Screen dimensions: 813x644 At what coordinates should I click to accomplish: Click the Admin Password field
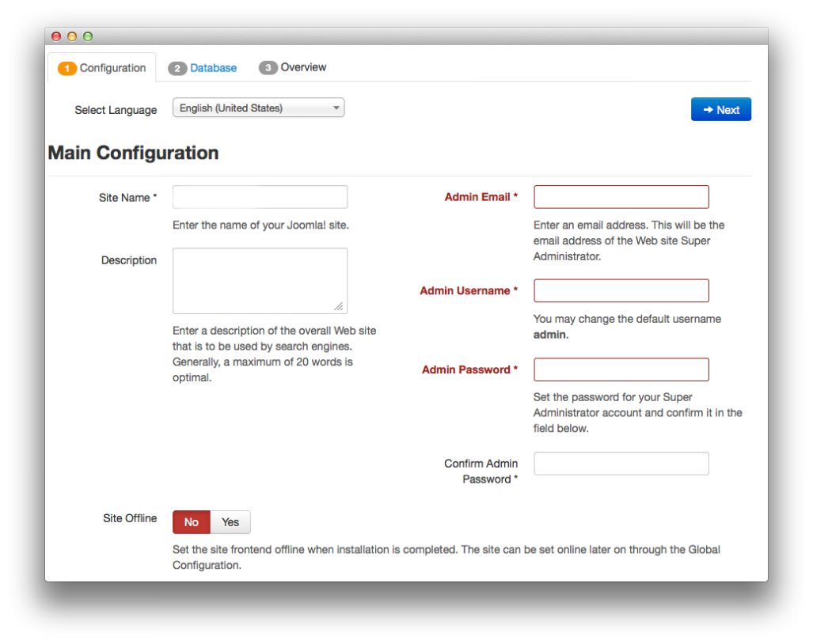pos(621,369)
